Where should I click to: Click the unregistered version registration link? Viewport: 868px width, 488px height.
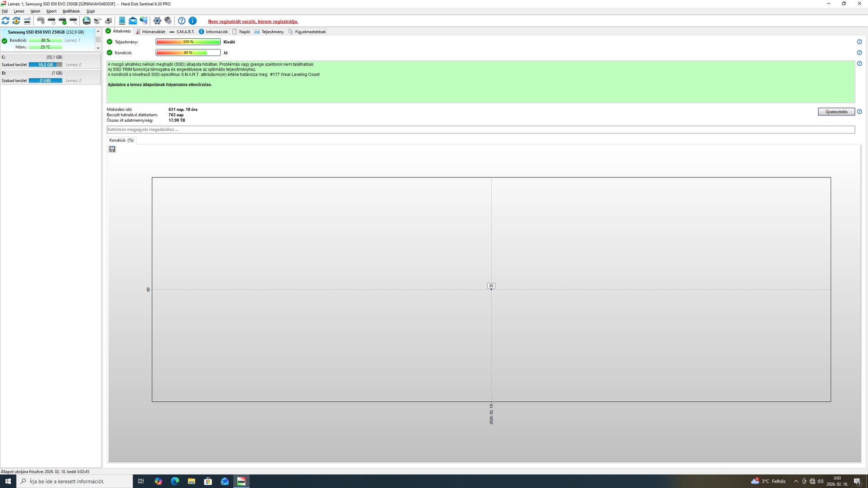[253, 22]
